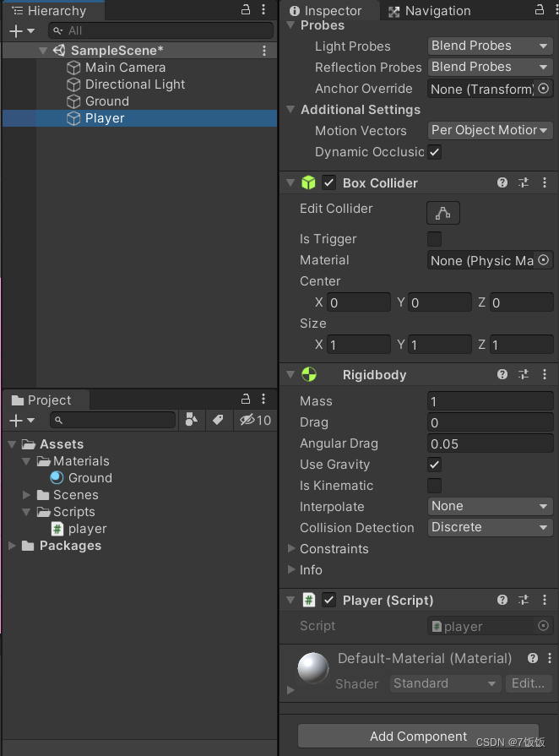Image resolution: width=559 pixels, height=756 pixels.
Task: Click the player script object picker circle
Action: (544, 626)
